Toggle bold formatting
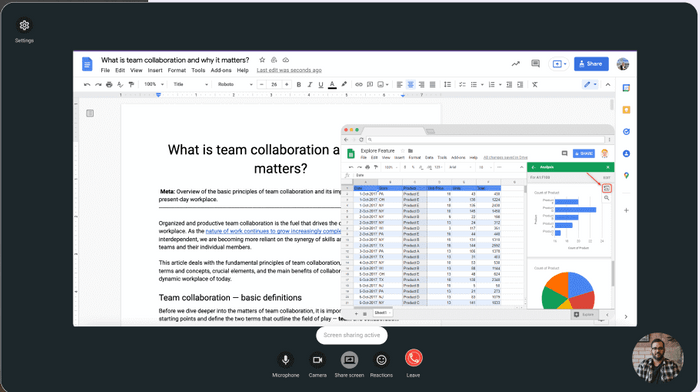 (299, 84)
